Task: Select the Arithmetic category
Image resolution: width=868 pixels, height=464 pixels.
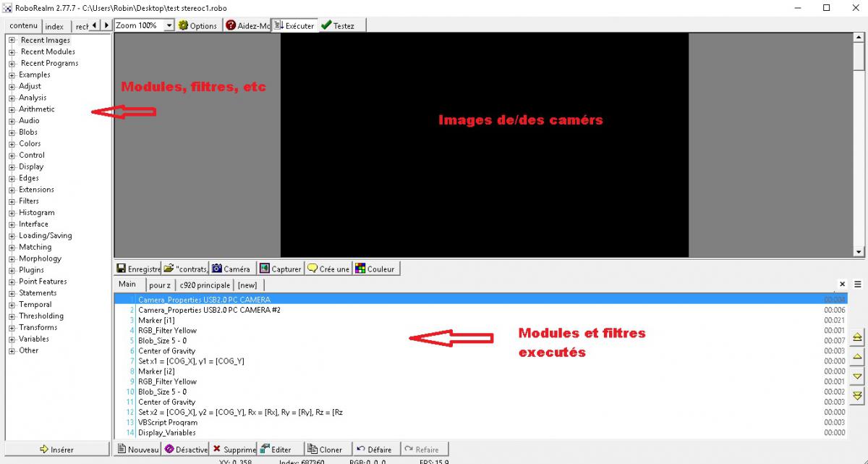Action: tap(37, 109)
